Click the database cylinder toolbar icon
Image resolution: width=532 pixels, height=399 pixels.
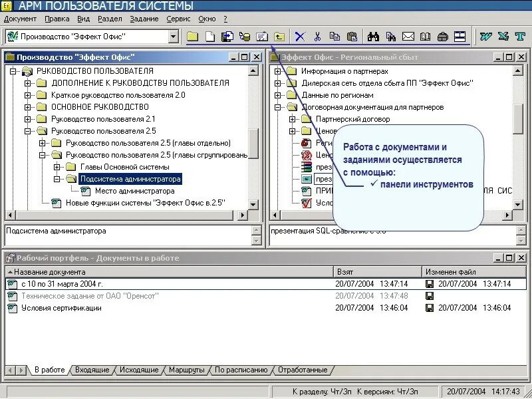[x=245, y=37]
